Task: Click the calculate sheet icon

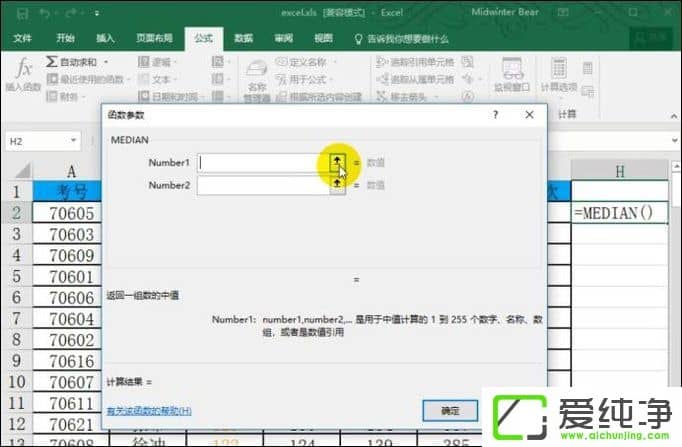Action: coord(588,91)
